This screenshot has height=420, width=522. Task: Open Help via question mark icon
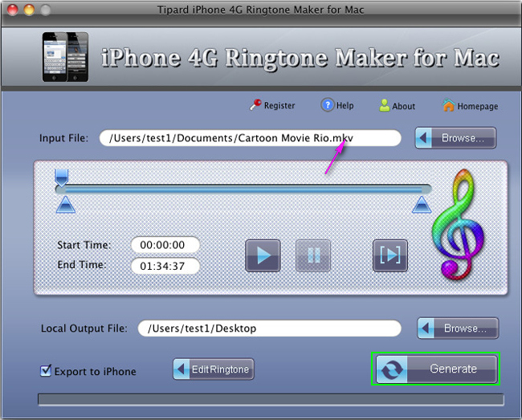point(327,105)
